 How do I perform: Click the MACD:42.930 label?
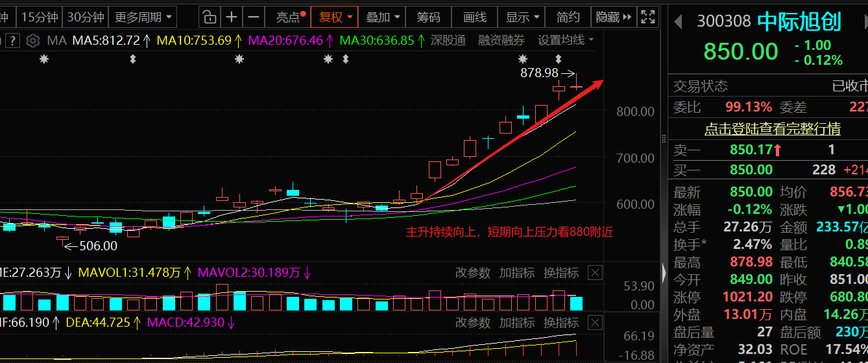(186, 322)
